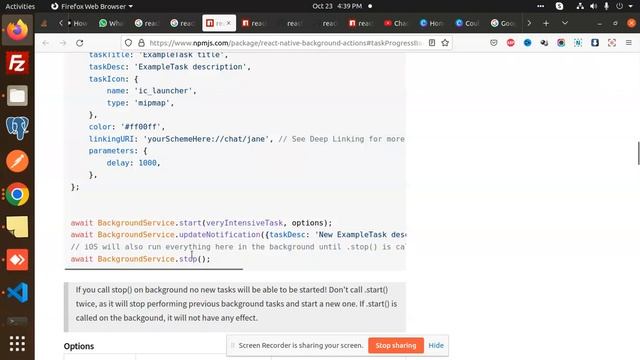Click the "BackgroundService.start" code line
The height and width of the screenshot is (360, 640).
click(201, 223)
